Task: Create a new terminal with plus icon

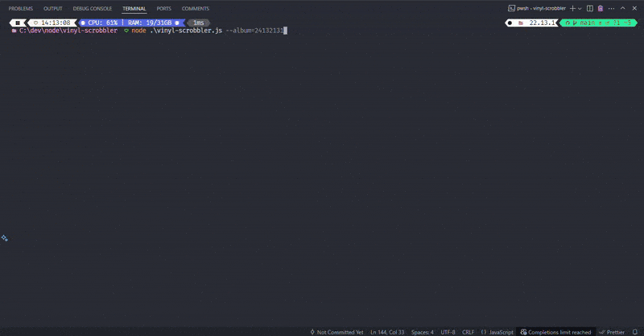Action: [x=572, y=8]
